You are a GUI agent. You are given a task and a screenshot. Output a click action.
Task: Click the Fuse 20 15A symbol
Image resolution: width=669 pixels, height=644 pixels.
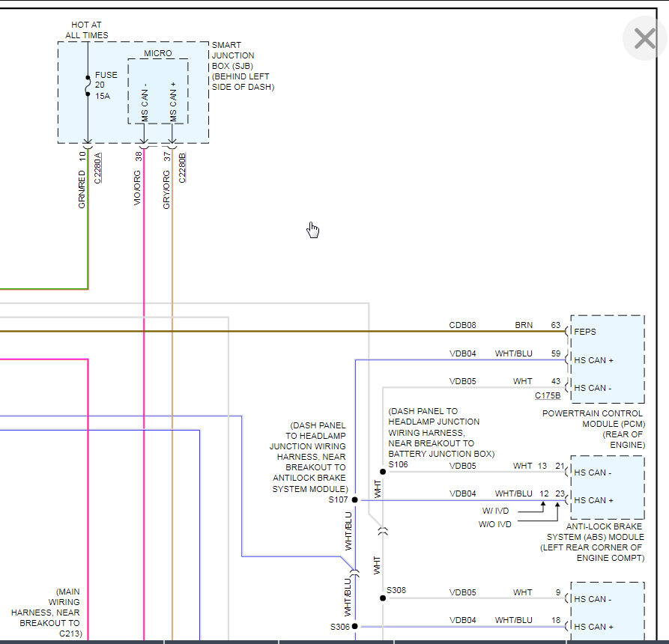88,85
